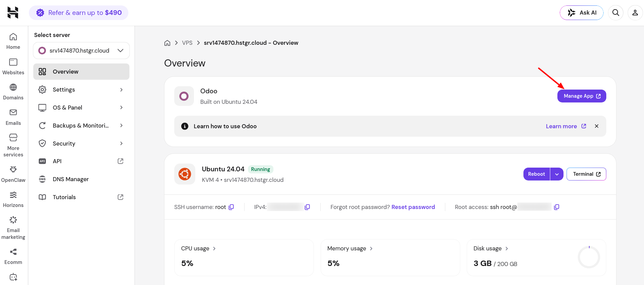Click the Running status badge
Image resolution: width=644 pixels, height=285 pixels.
pos(261,169)
